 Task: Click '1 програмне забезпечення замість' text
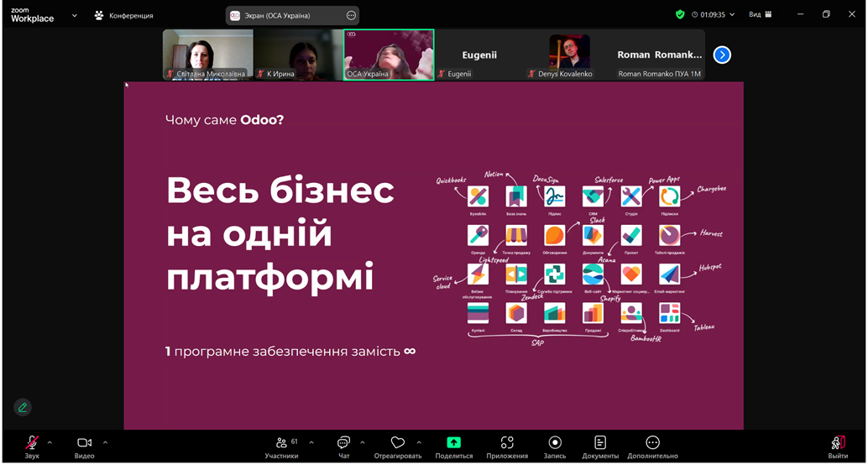pos(283,352)
